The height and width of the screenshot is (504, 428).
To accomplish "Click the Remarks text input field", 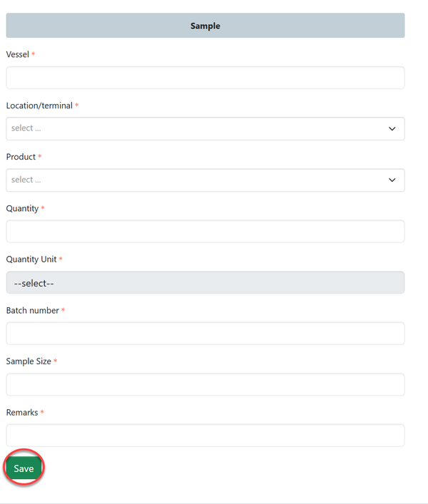I will point(205,436).
